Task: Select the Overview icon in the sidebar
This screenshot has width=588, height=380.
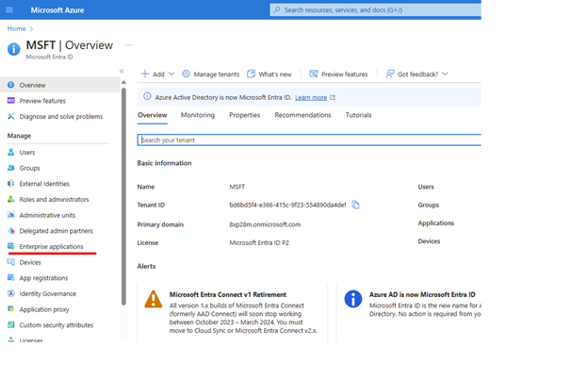Action: [11, 85]
